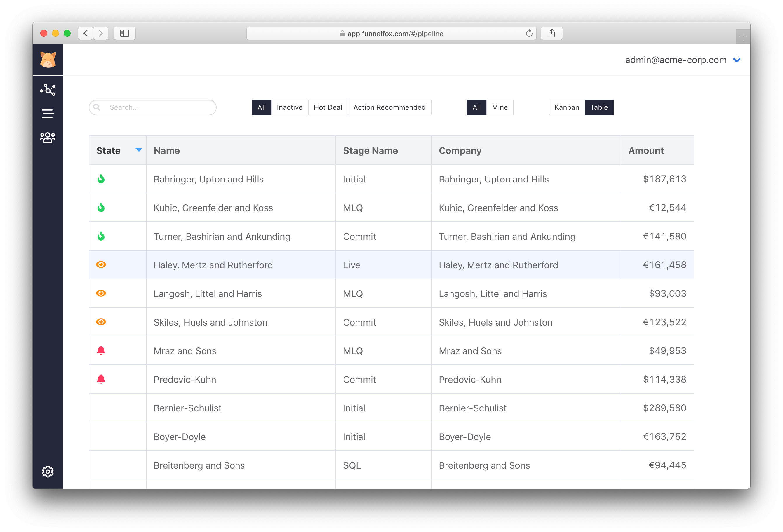Click the FunnelFox fox logo

[x=48, y=59]
